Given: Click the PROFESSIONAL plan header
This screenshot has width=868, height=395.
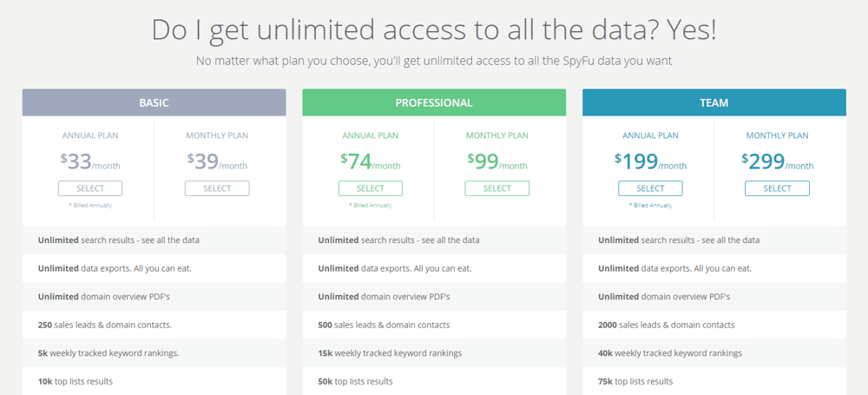Looking at the screenshot, I should click(x=434, y=102).
